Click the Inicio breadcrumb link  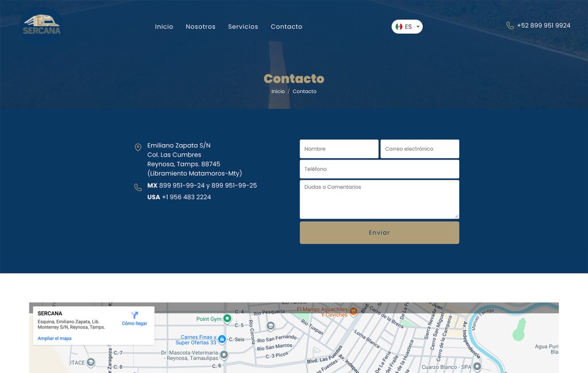277,91
